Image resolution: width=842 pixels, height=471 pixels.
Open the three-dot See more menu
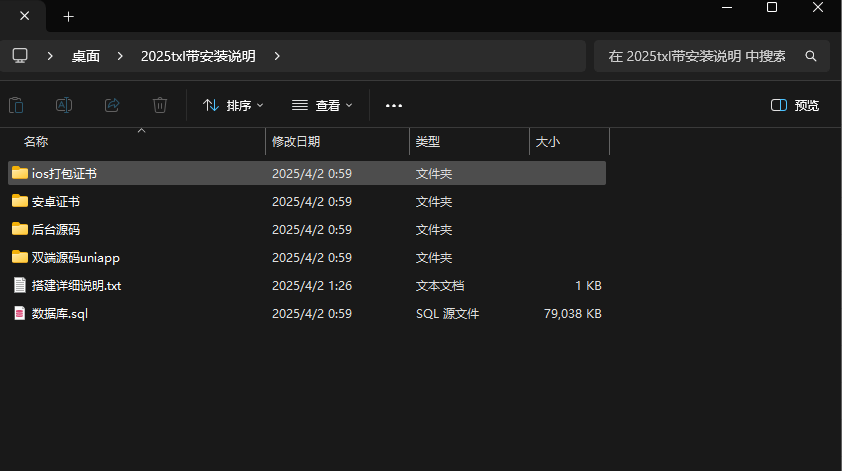(393, 105)
